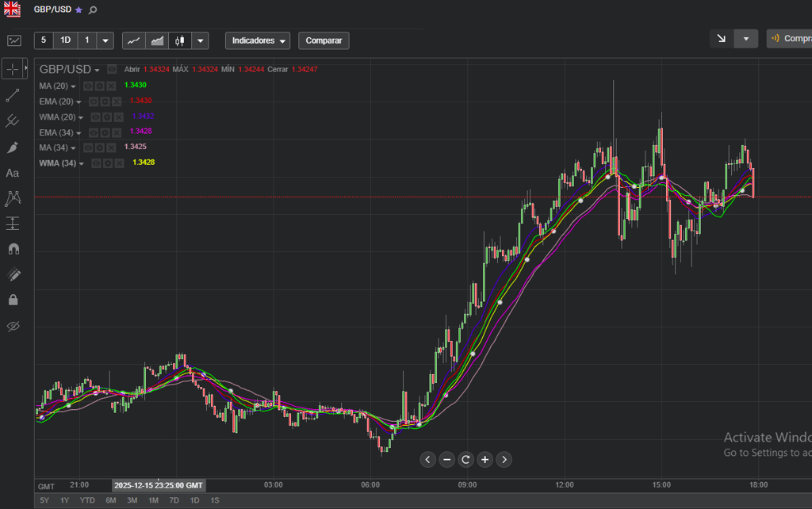The height and width of the screenshot is (509, 812).
Task: Toggle visibility of MA (20) indicator
Action: 88,86
